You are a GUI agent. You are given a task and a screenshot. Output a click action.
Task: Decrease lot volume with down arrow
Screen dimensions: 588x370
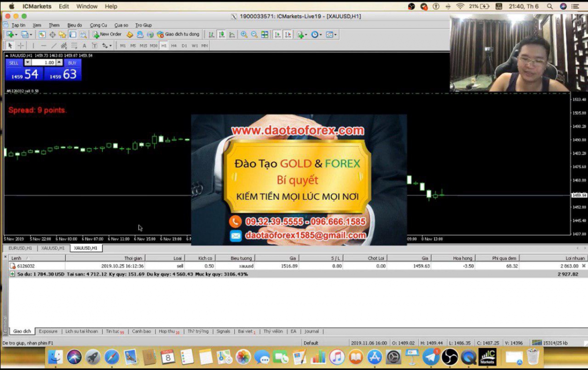point(27,63)
